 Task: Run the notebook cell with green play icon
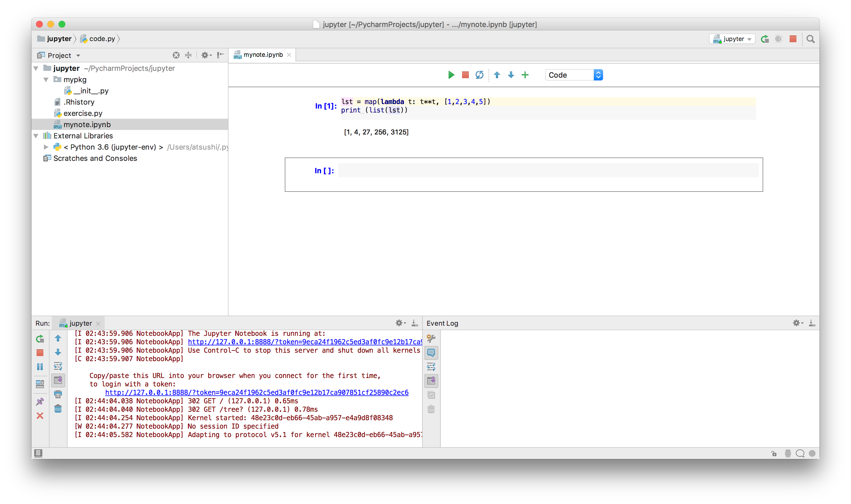[451, 75]
